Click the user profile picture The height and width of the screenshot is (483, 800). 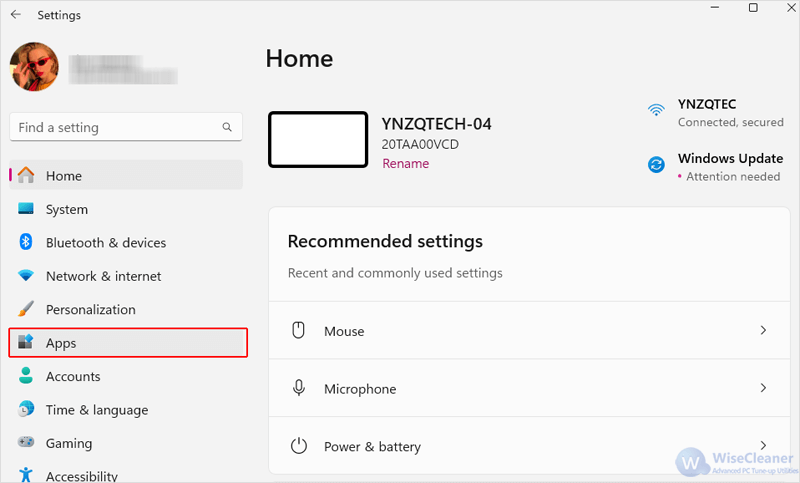pos(34,67)
